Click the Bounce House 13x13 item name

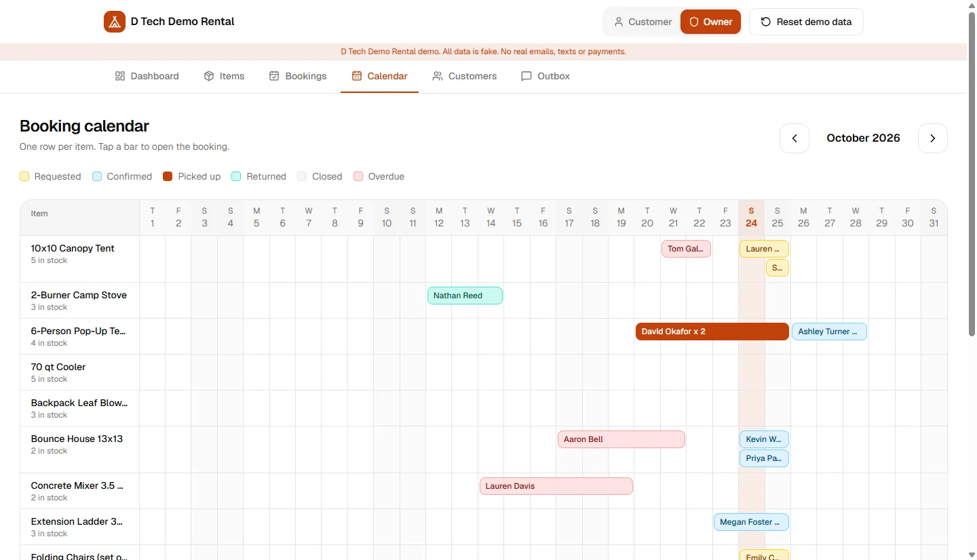[x=77, y=439]
